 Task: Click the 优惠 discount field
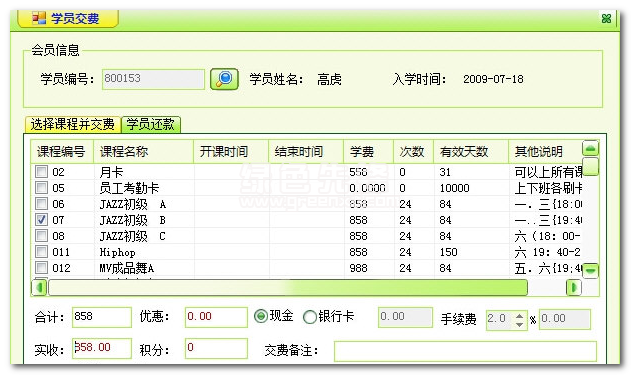point(216,317)
